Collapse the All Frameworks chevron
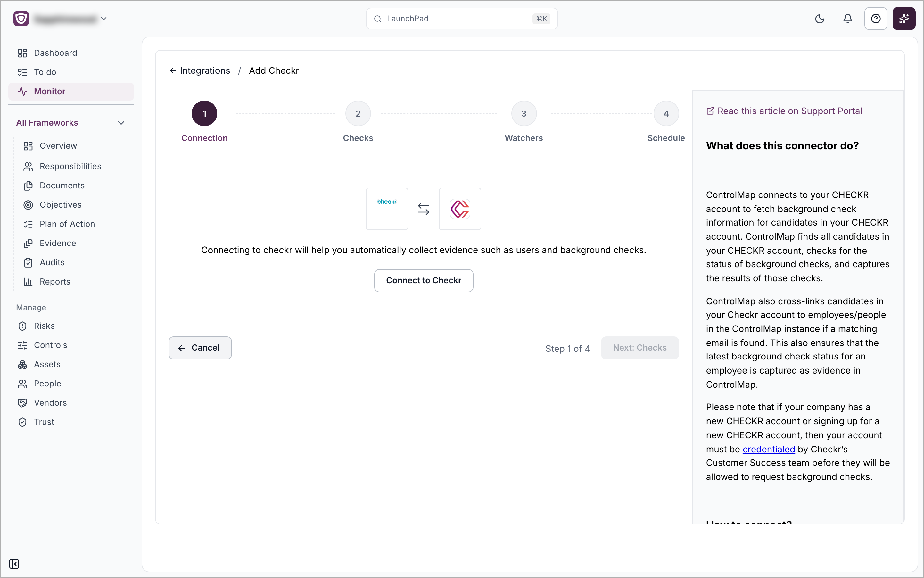 121,123
